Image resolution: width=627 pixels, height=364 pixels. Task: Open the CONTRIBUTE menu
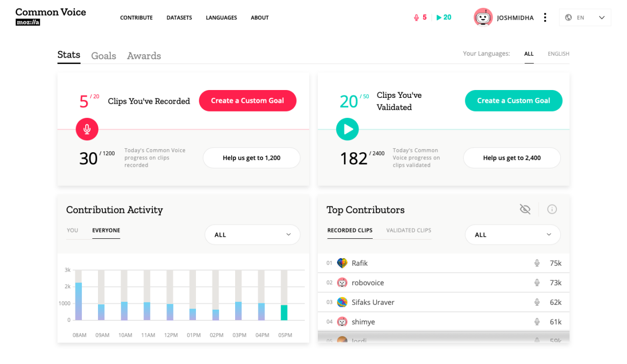136,18
